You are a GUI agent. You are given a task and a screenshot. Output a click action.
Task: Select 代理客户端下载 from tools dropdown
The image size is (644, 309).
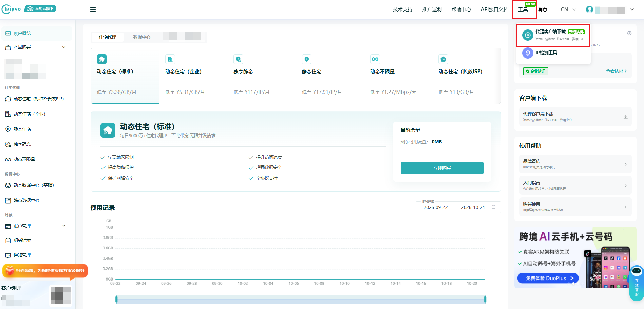click(553, 35)
